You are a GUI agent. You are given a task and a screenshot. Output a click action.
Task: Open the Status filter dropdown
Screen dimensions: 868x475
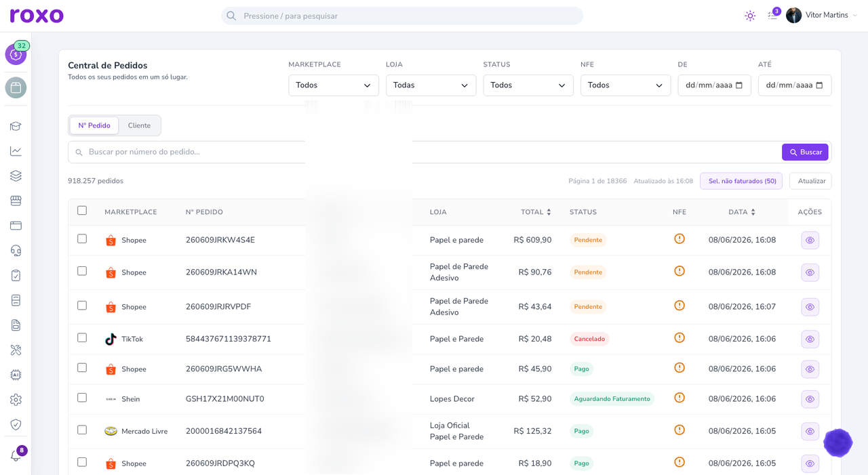(528, 85)
